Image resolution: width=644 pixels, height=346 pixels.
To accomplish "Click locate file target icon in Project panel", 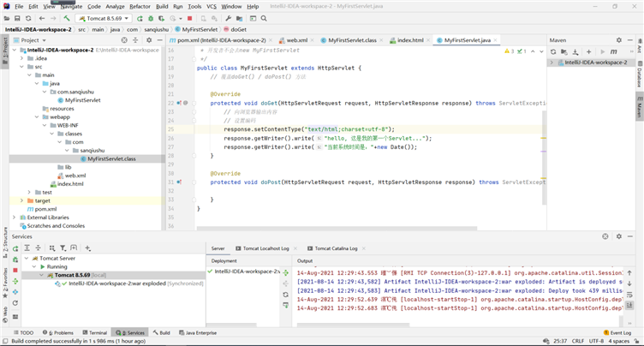I will [124, 40].
